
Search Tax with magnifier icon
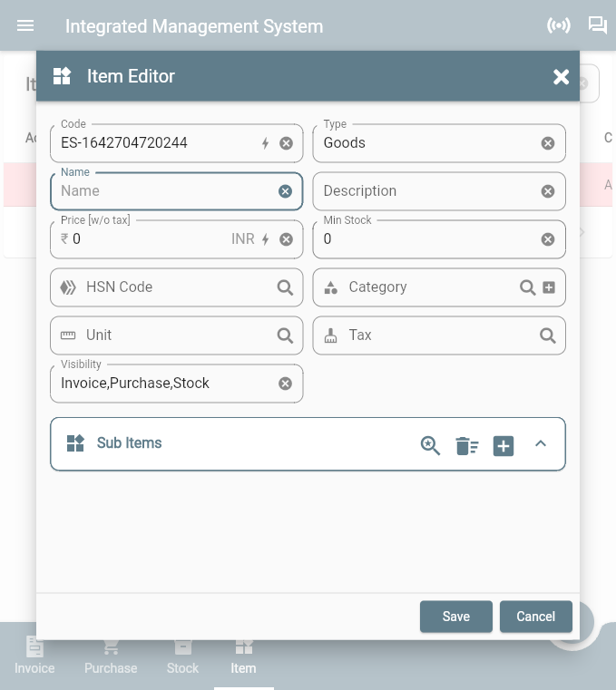pos(548,335)
